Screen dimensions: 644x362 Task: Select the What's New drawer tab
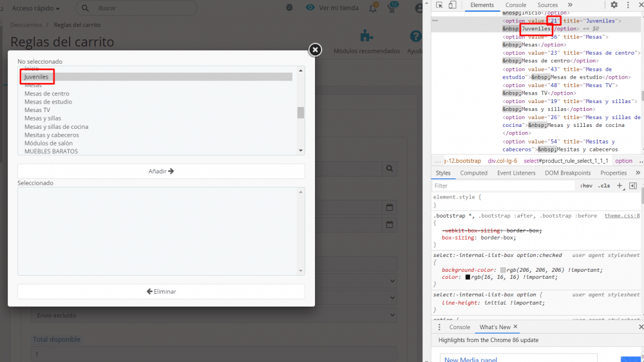tap(495, 327)
